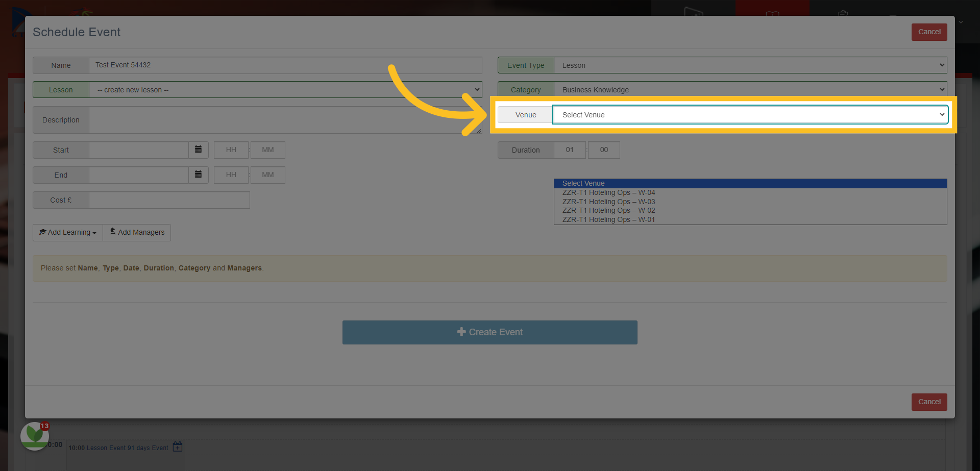Click the End time HH field
Image resolution: width=980 pixels, height=471 pixels.
pyautogui.click(x=231, y=175)
